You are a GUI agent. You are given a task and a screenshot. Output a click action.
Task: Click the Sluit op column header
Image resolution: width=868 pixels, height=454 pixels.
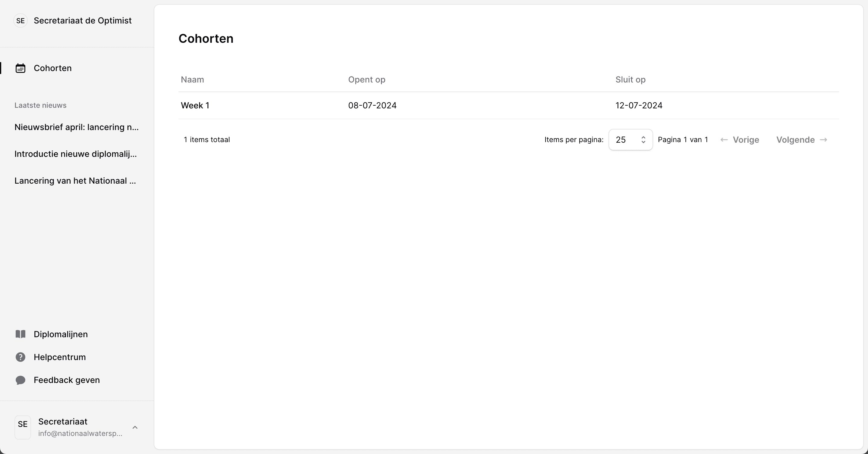[x=631, y=80]
